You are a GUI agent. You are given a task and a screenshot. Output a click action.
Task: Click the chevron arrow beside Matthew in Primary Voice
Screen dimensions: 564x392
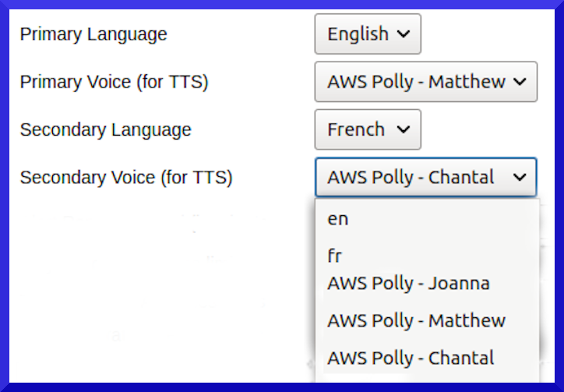pos(520,82)
